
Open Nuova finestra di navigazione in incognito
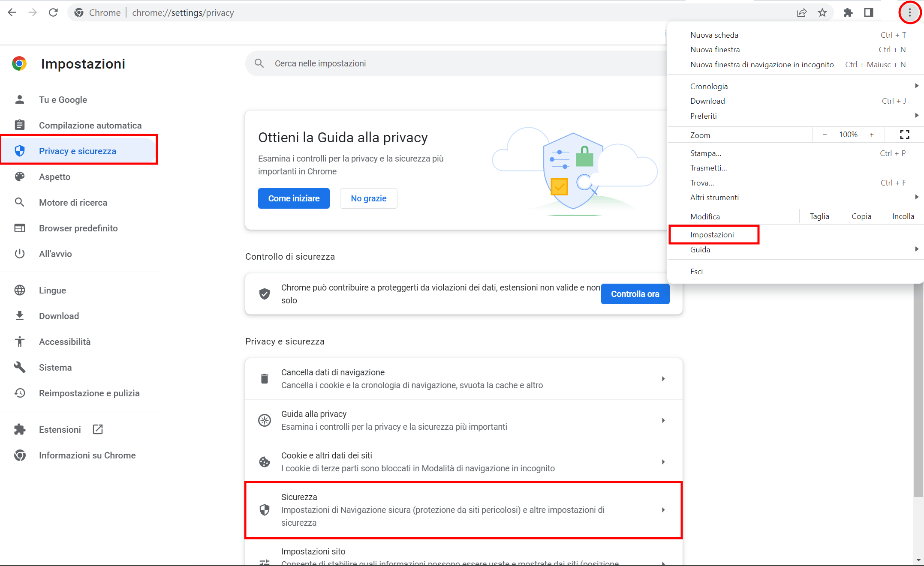762,64
